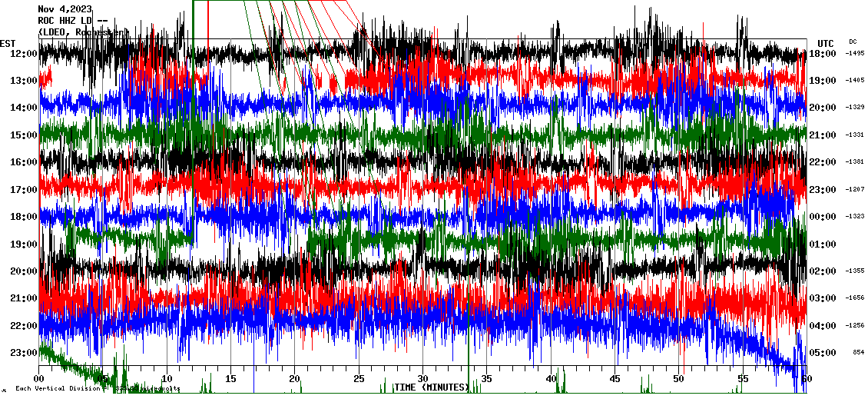Click the TIME (MINUTES) axis title
This screenshot has height=399, width=868.
point(431,387)
